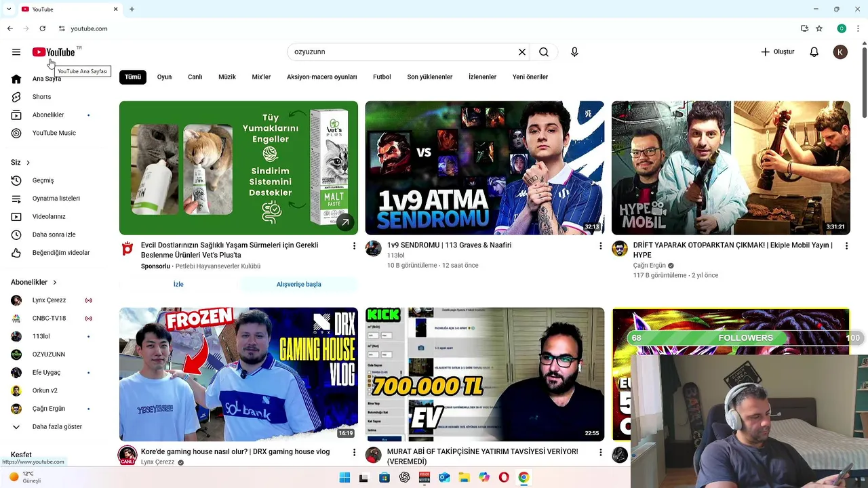The width and height of the screenshot is (868, 488).
Task: Open 1v9 SENDROMU video title
Action: point(449,245)
